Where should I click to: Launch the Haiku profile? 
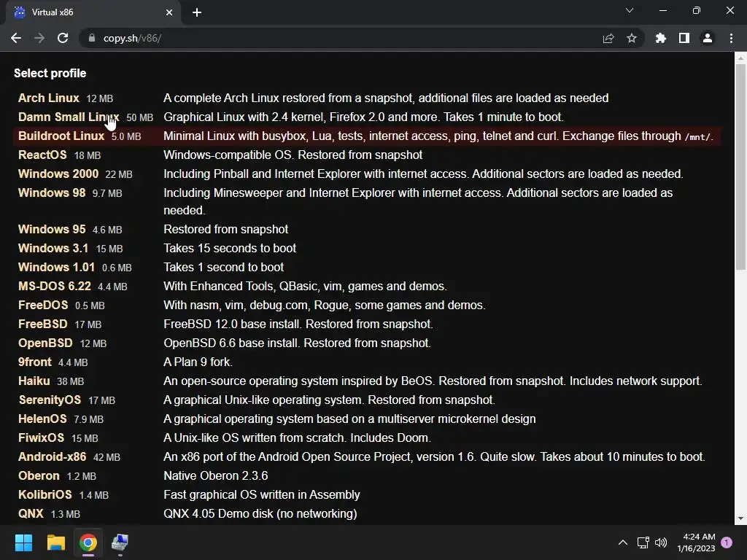click(34, 381)
